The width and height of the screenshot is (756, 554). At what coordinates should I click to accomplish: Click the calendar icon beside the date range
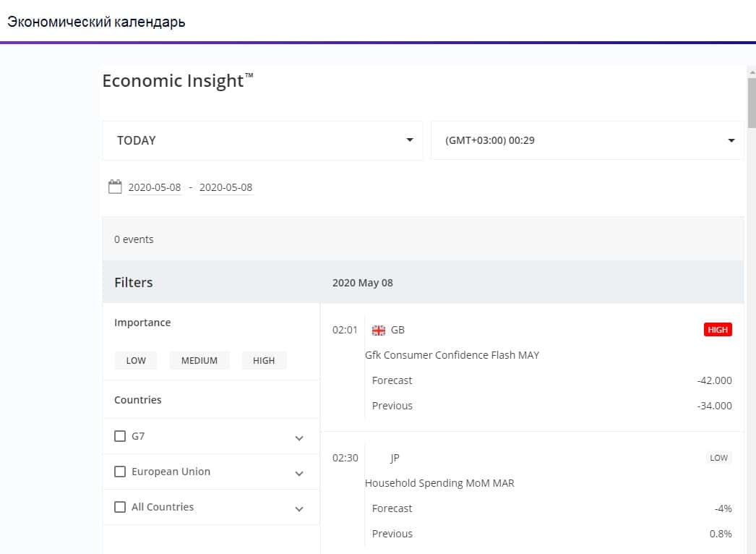tap(115, 187)
